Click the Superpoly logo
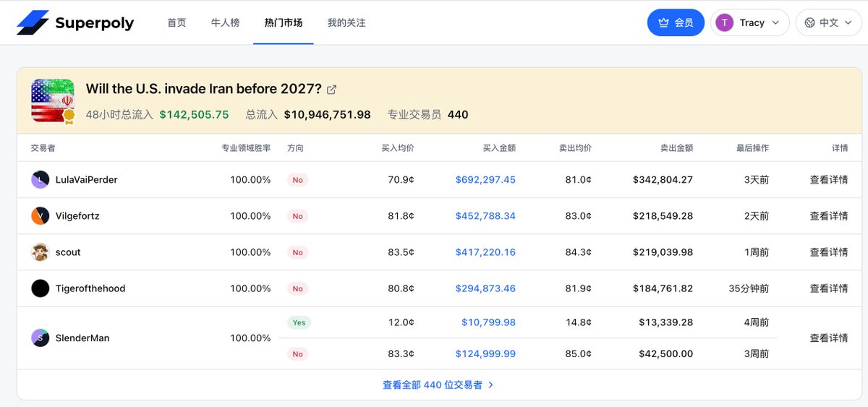The height and width of the screenshot is (407, 868). 75,22
